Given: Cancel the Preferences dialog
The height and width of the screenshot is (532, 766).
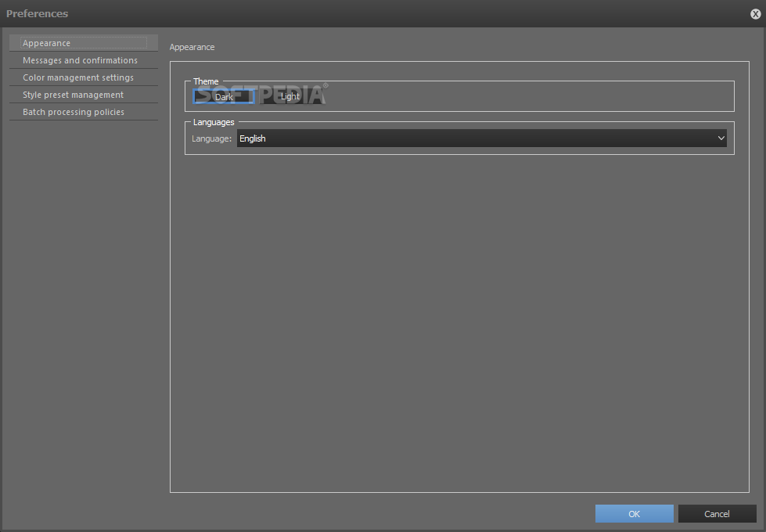Looking at the screenshot, I should (x=717, y=513).
